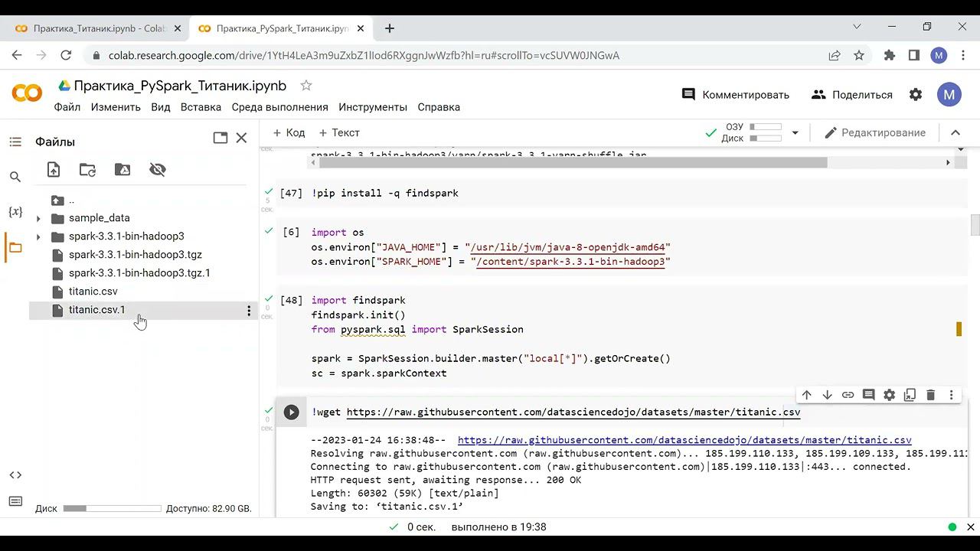This screenshot has width=980, height=551.
Task: Open the Editing mode dropdown
Action: [x=875, y=133]
